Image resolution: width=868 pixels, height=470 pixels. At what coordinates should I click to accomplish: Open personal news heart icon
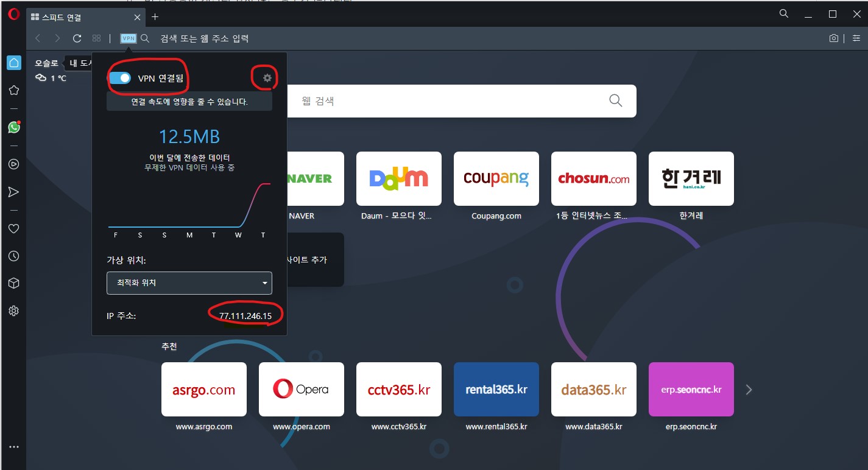(x=13, y=229)
